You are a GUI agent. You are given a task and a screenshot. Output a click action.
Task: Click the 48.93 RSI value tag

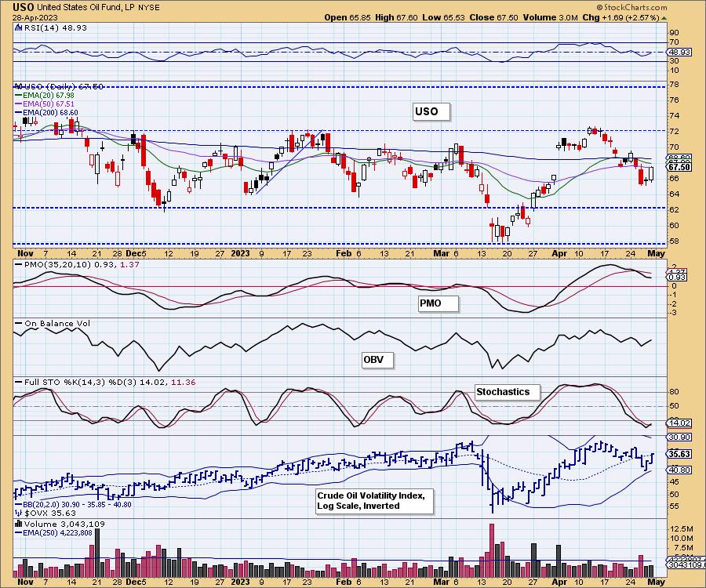(679, 53)
